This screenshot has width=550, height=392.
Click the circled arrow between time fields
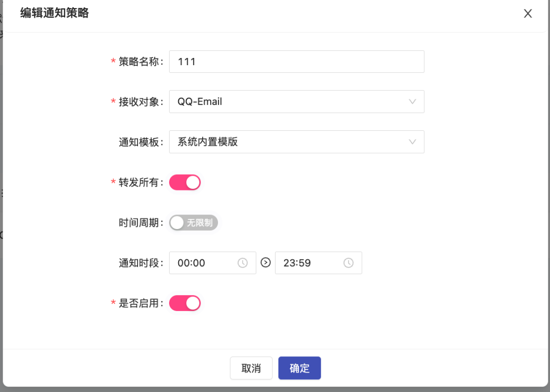(x=265, y=262)
